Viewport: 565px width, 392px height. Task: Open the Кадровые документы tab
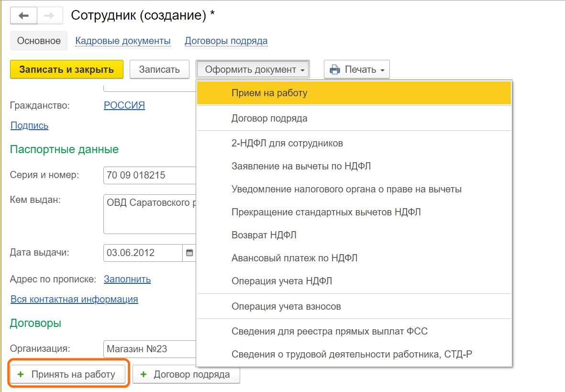(x=123, y=41)
